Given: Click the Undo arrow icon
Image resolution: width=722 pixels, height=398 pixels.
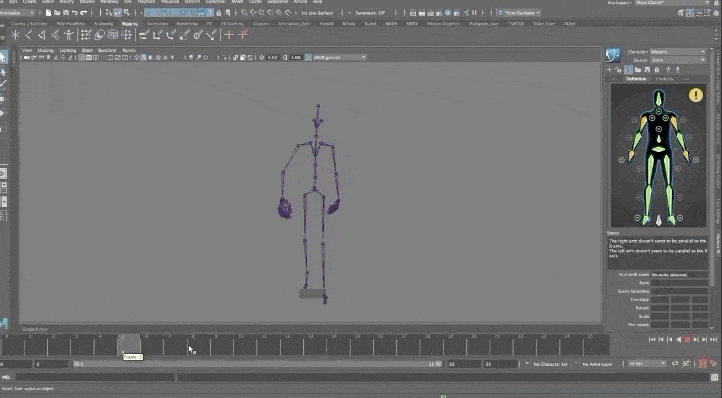Looking at the screenshot, I should (x=75, y=13).
